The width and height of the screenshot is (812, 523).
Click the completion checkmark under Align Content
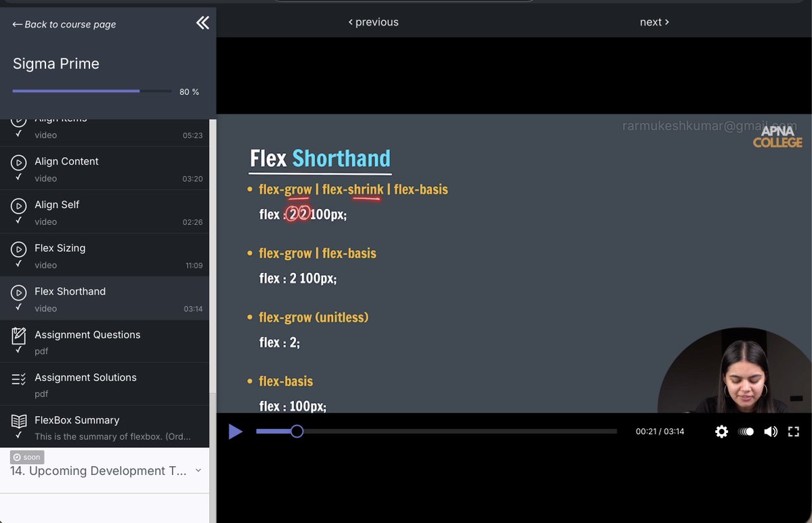(19, 177)
